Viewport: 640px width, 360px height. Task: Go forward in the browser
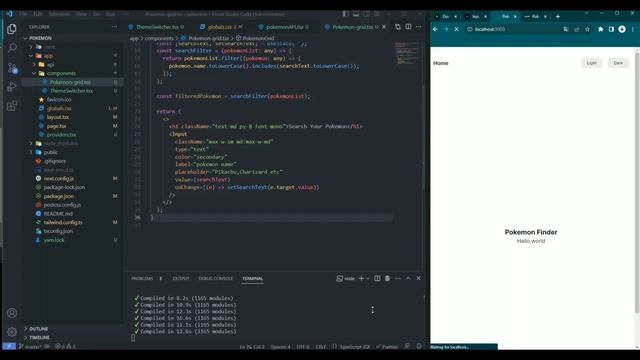coord(446,29)
